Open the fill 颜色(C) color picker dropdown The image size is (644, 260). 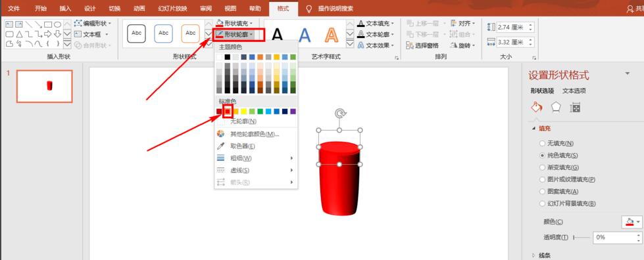632,222
